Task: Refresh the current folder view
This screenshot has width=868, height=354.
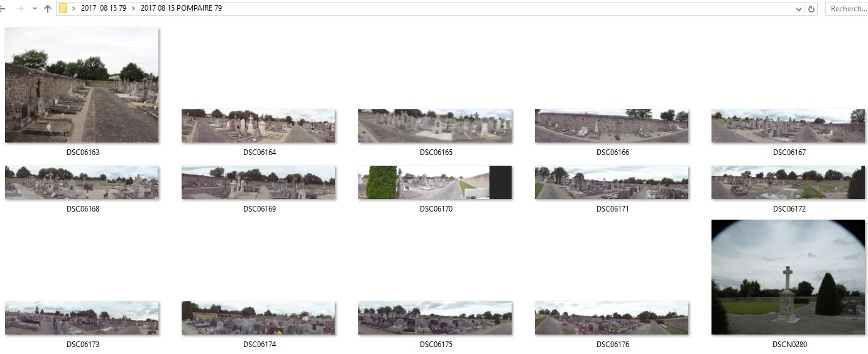Action: pos(811,9)
